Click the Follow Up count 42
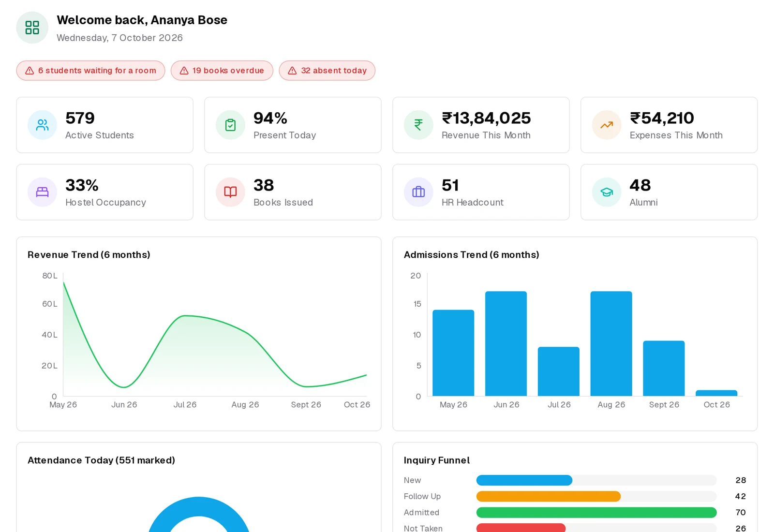This screenshot has width=774, height=532. click(741, 496)
